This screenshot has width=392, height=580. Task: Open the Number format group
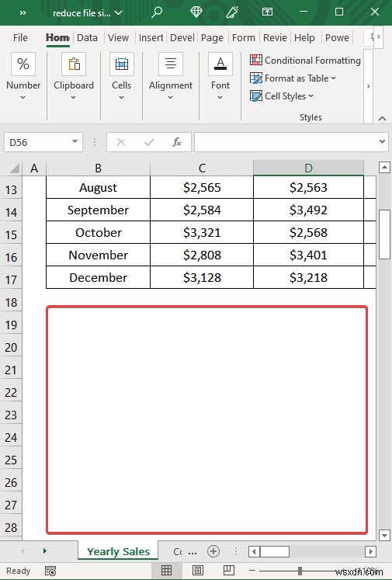click(23, 77)
